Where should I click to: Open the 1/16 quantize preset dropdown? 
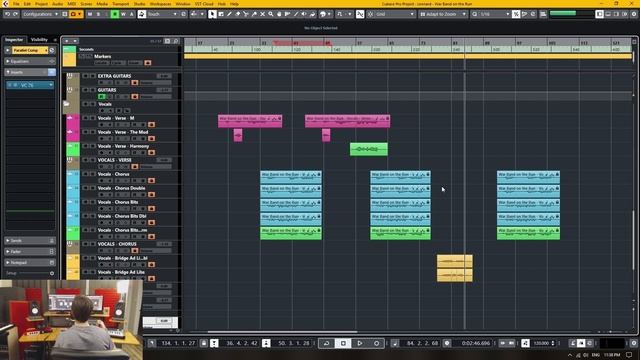tap(494, 14)
